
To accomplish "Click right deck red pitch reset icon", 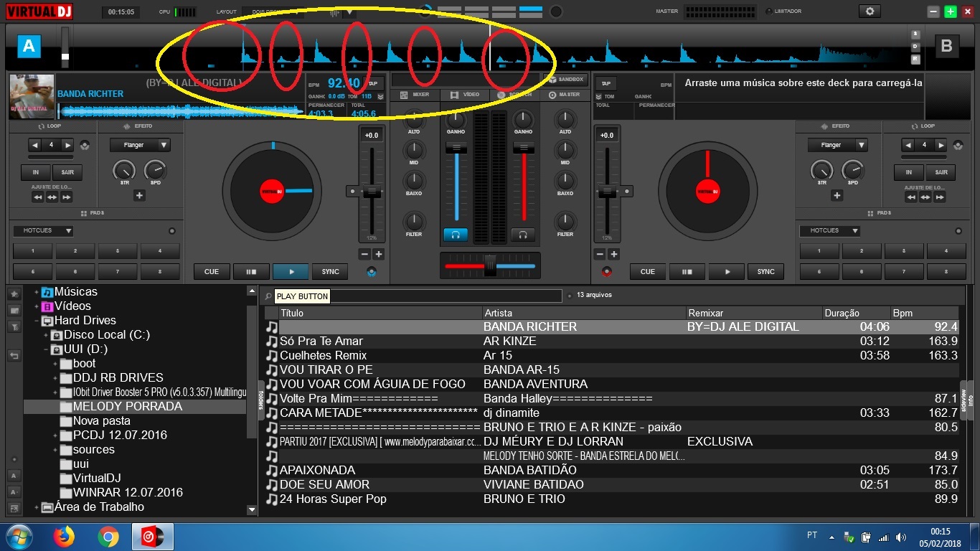I will click(x=607, y=272).
